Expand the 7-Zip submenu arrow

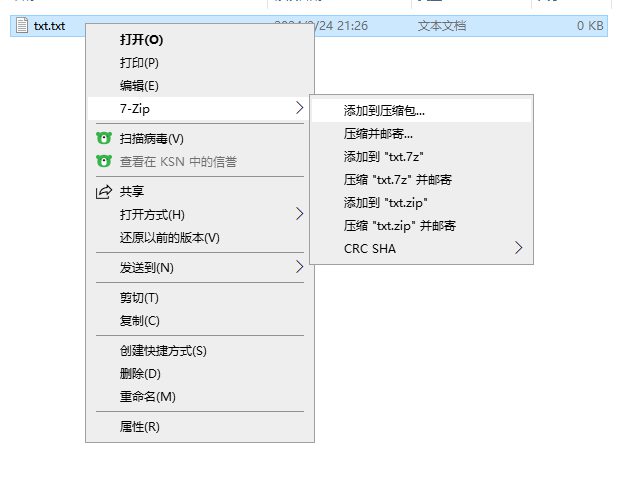click(x=299, y=107)
